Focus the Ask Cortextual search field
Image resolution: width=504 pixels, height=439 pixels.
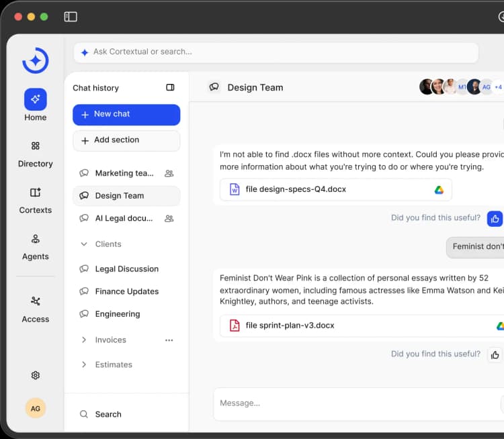click(x=276, y=52)
